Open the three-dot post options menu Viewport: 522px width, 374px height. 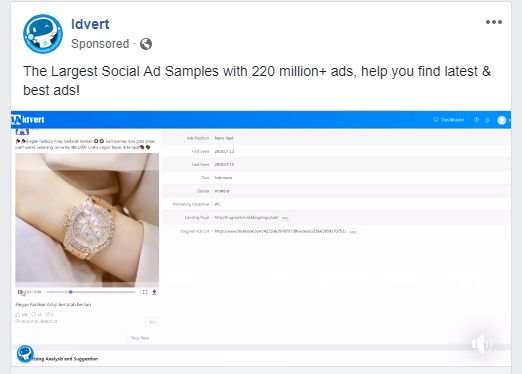click(x=494, y=22)
